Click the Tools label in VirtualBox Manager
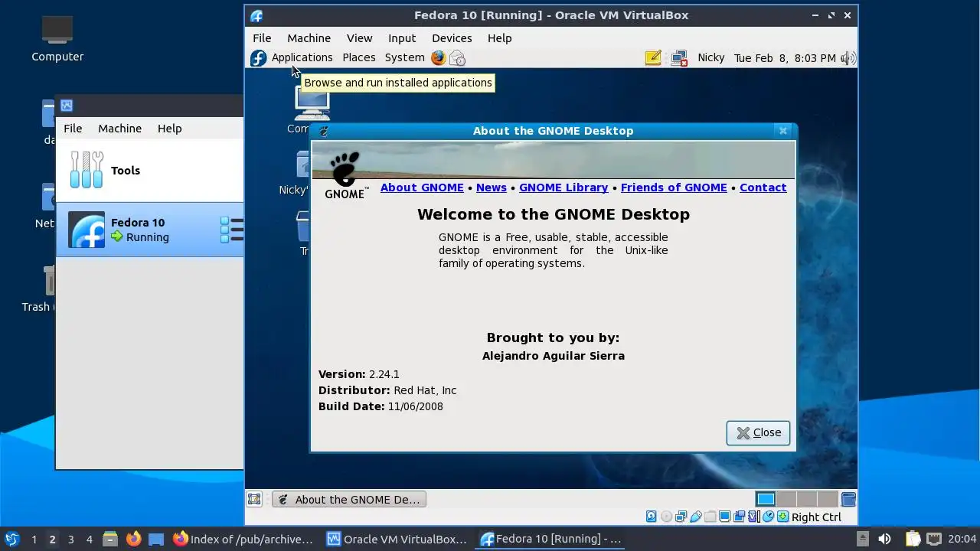 126,170
